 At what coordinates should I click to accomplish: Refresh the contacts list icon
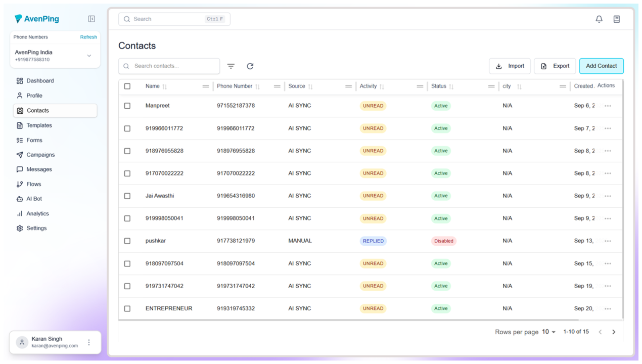(250, 66)
